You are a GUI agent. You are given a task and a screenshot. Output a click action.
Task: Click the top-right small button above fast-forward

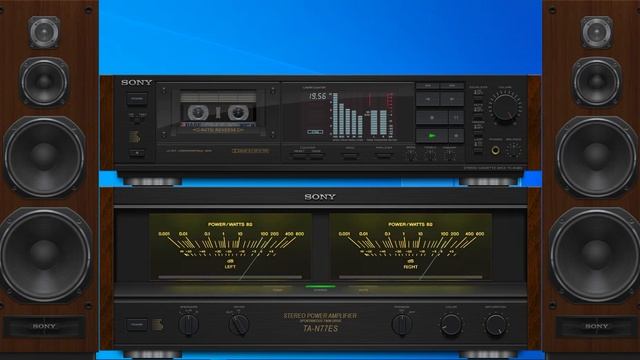pyautogui.click(x=452, y=86)
